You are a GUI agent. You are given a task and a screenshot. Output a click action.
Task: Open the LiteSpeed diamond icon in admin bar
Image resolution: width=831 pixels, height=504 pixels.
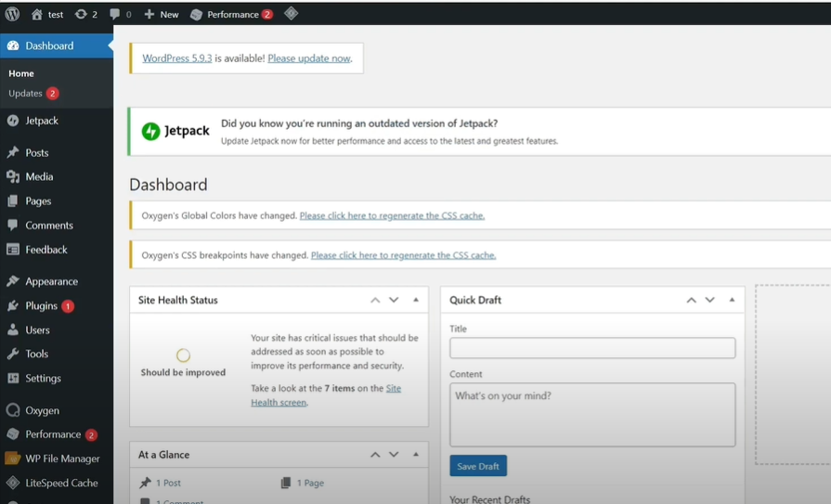coord(291,13)
